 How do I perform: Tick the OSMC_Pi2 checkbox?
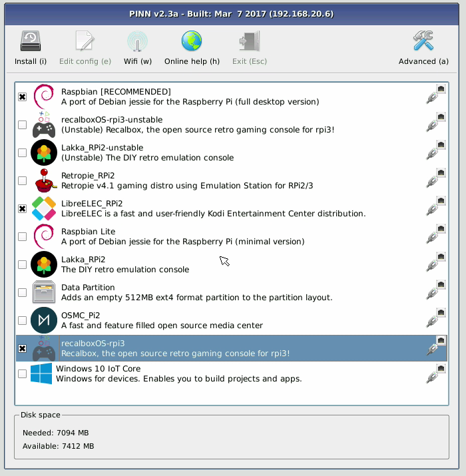pos(22,320)
